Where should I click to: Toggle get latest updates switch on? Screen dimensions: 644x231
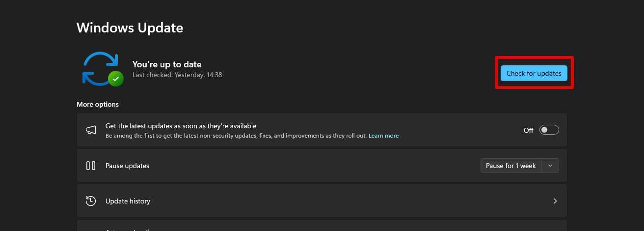pyautogui.click(x=549, y=130)
